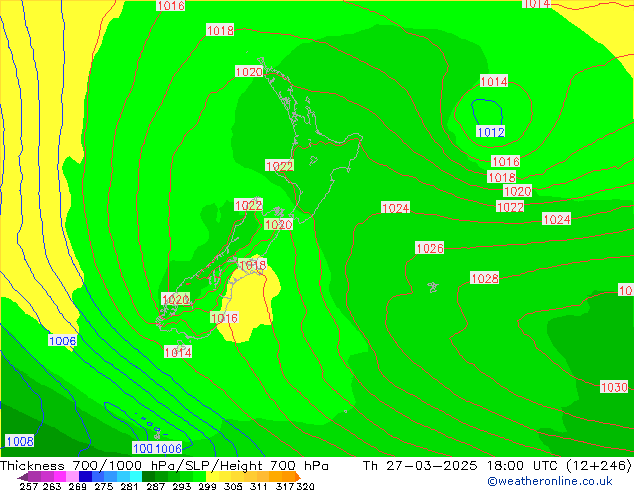Click the 293 legend value
634x490 pixels.
[181, 486]
